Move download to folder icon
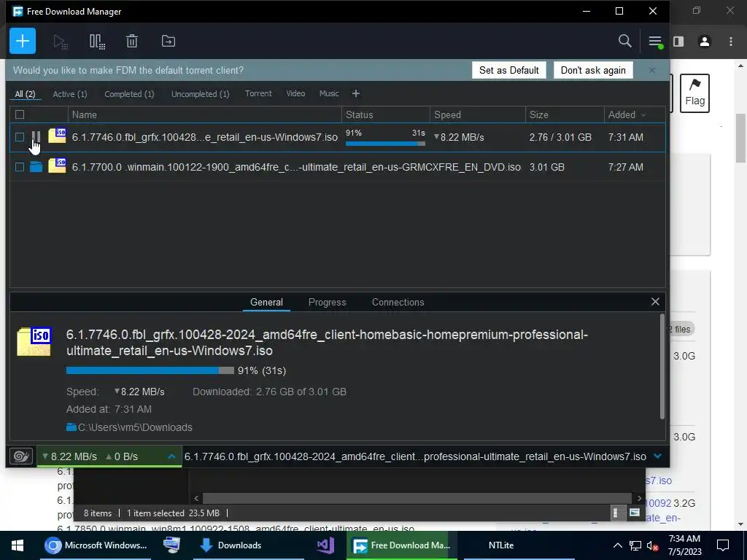 pos(169,41)
